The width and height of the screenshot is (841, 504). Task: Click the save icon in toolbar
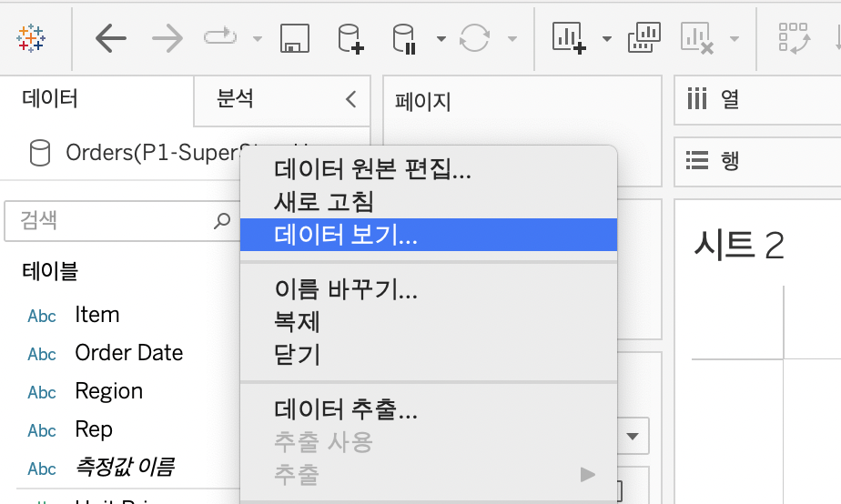[295, 39]
